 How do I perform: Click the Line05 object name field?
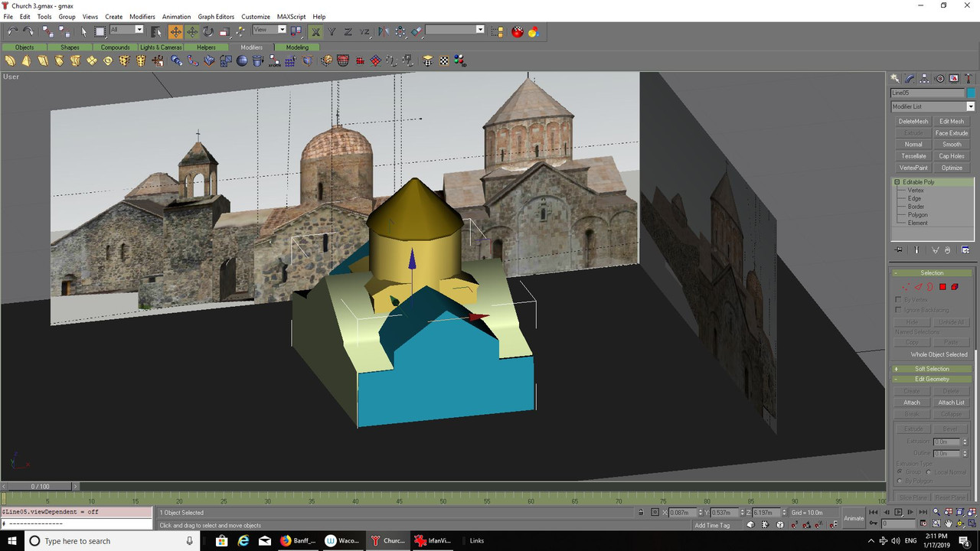[927, 93]
